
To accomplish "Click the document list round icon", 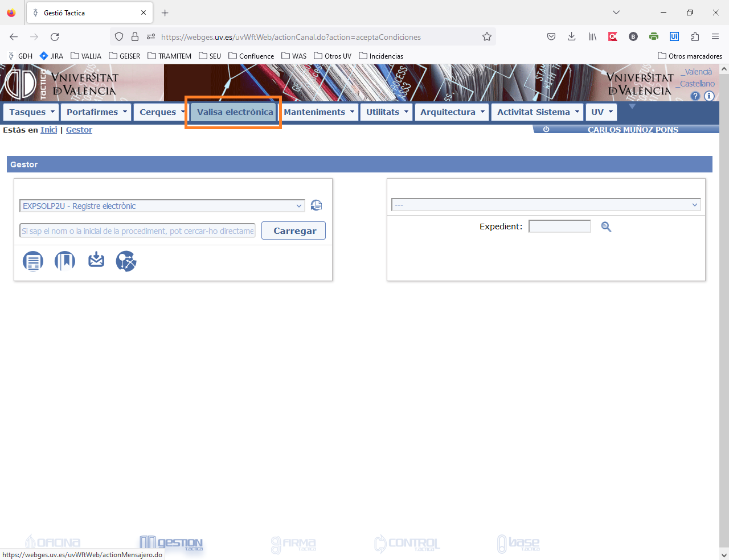I will 33,261.
